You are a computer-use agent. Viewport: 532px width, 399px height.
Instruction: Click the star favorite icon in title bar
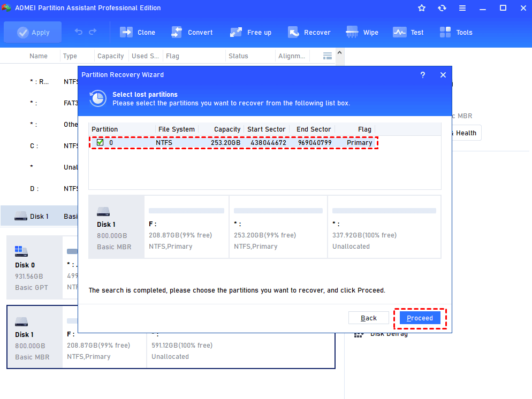[x=422, y=8]
